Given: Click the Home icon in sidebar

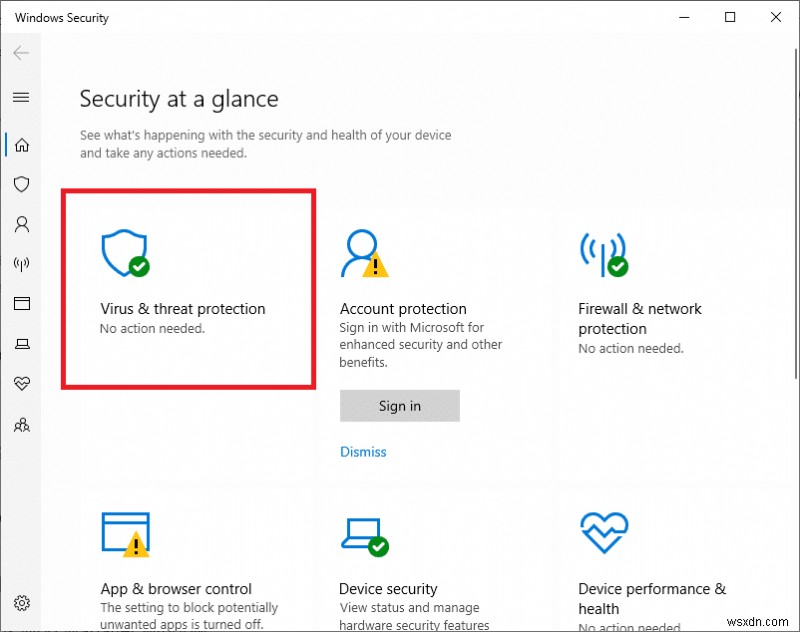Looking at the screenshot, I should point(21,145).
